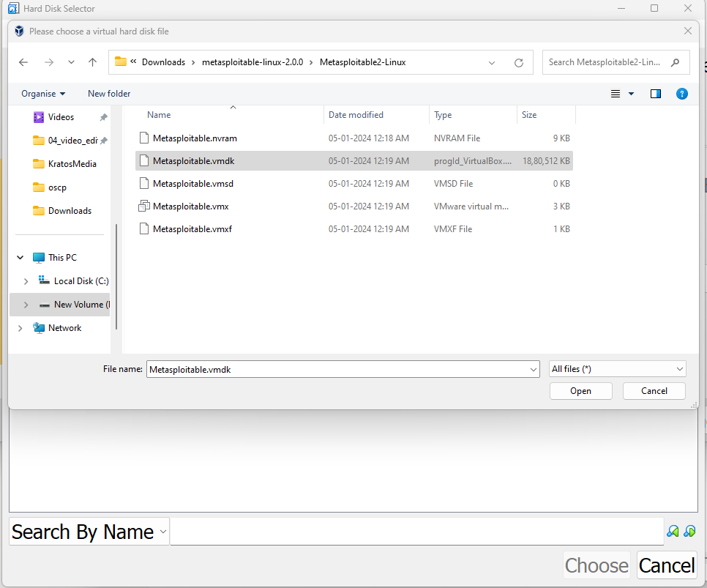This screenshot has height=588, width=707.
Task: Click the pin icon beside 04_video_edi
Action: pos(104,141)
